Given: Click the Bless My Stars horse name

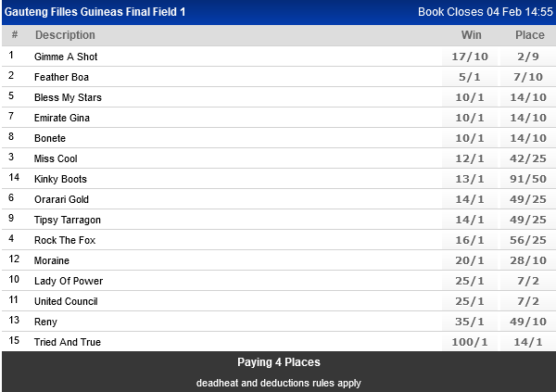Looking at the screenshot, I should click(68, 97).
